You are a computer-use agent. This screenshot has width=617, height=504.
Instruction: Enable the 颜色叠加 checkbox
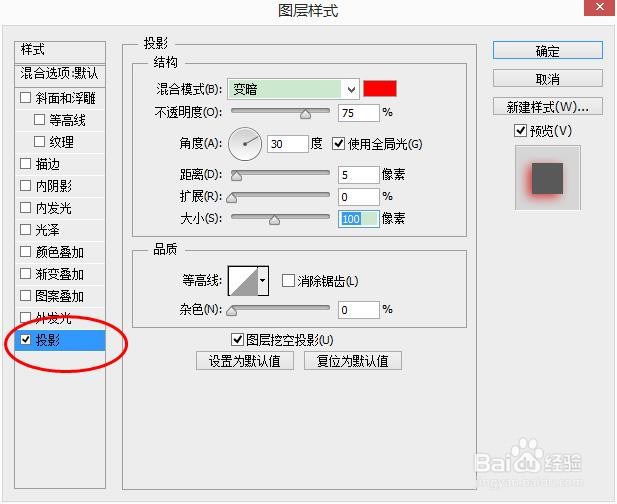[25, 251]
